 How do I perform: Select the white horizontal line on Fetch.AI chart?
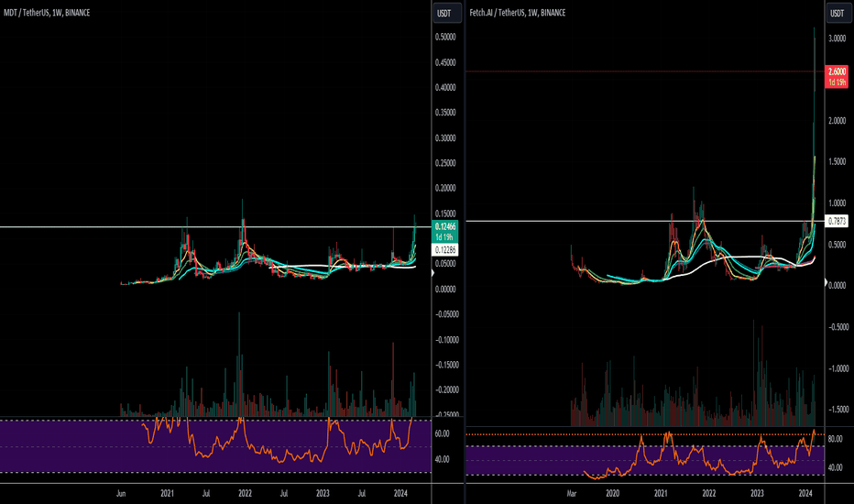click(645, 221)
